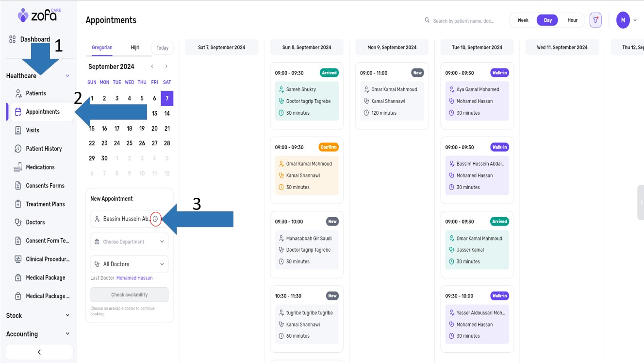The image size is (644, 363).
Task: Switch to the Hijri calendar tab
Action: [x=135, y=48]
